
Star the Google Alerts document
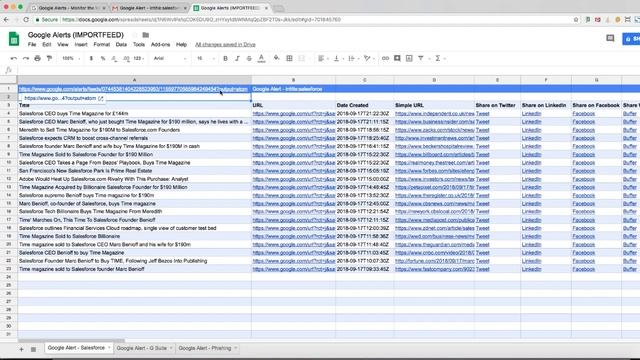point(134,35)
